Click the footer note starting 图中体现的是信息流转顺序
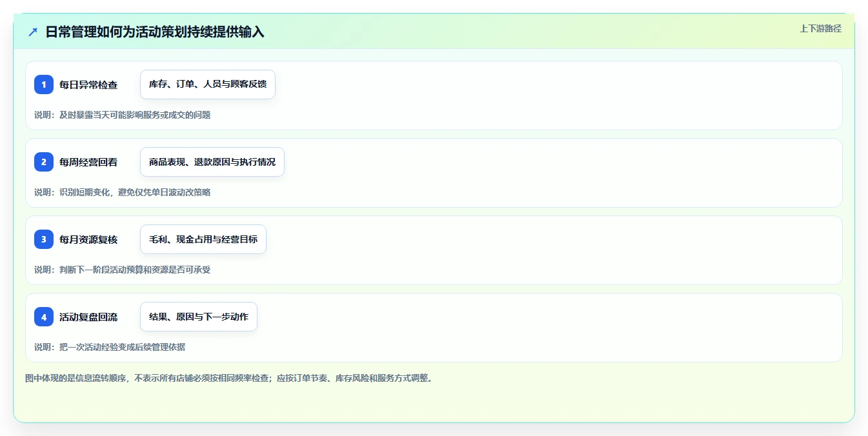The height and width of the screenshot is (436, 868). [229, 378]
